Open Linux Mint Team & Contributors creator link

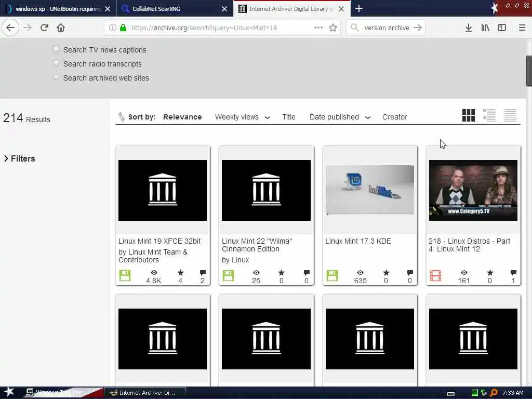click(153, 256)
